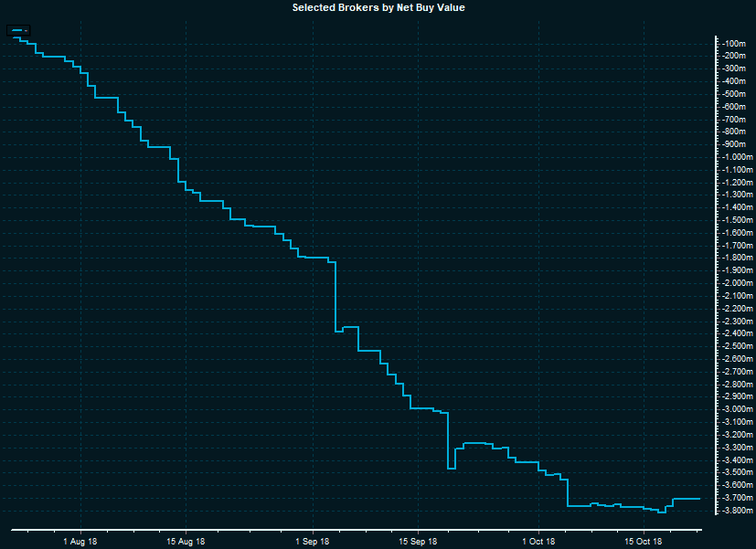Image resolution: width=756 pixels, height=549 pixels.
Task: Click the -100m value axis label
Action: point(734,43)
